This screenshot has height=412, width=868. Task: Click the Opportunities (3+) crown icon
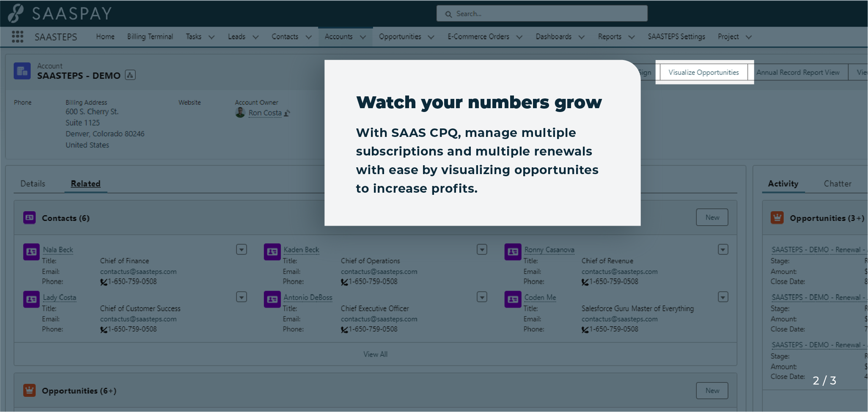click(777, 218)
